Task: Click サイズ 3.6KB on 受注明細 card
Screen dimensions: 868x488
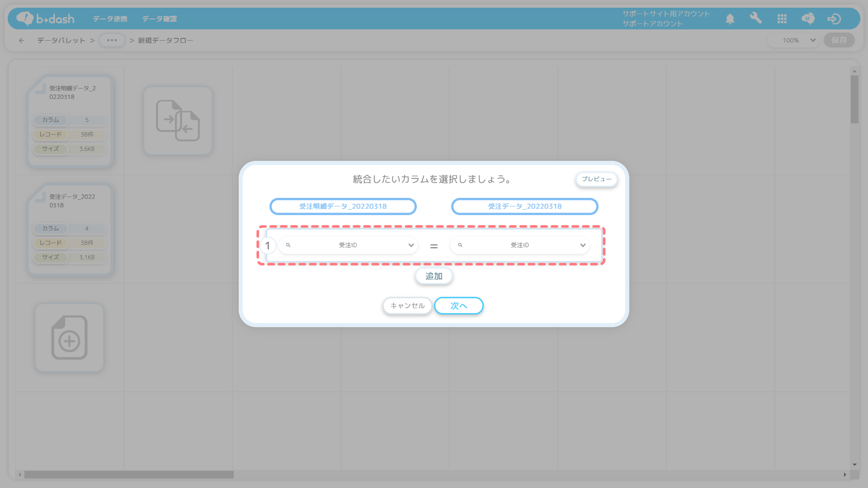Action: 69,149
